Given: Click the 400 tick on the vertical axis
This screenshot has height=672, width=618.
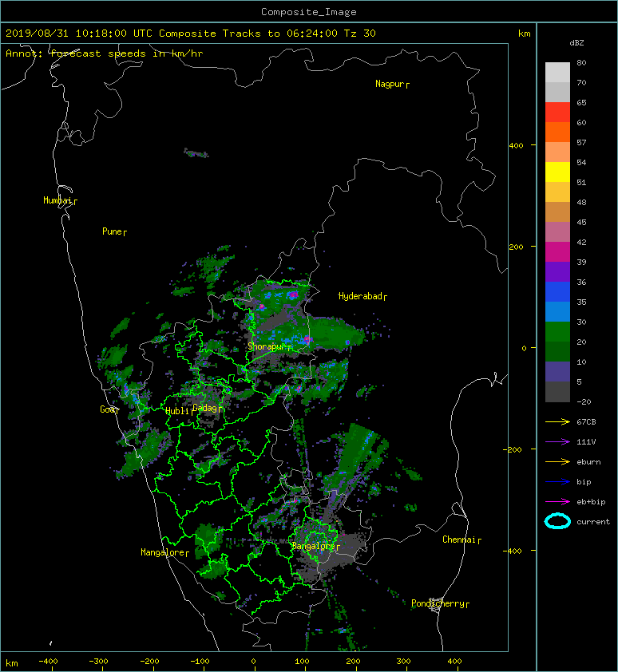Looking at the screenshot, I should pyautogui.click(x=516, y=146).
